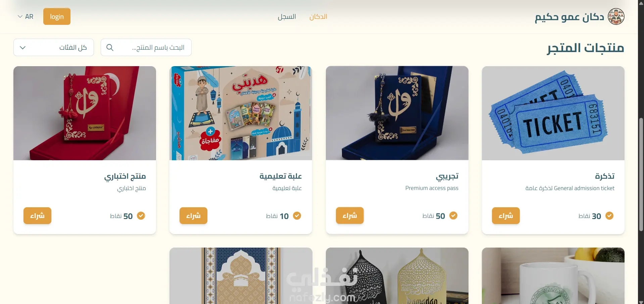
Task: Click the search magnifier icon
Action: [x=110, y=48]
